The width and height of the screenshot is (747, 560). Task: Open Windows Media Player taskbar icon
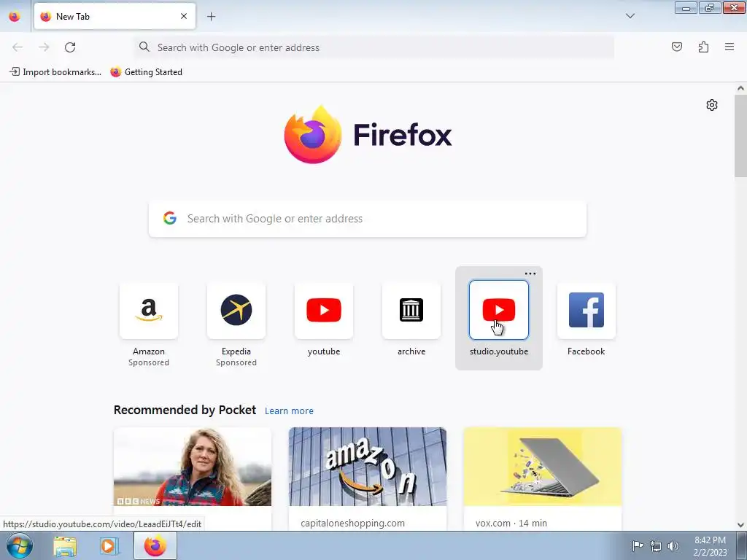pyautogui.click(x=109, y=545)
